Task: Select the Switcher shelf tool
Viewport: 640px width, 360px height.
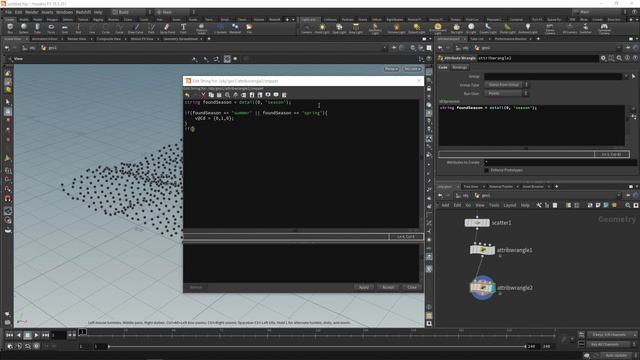Action: pos(585,28)
